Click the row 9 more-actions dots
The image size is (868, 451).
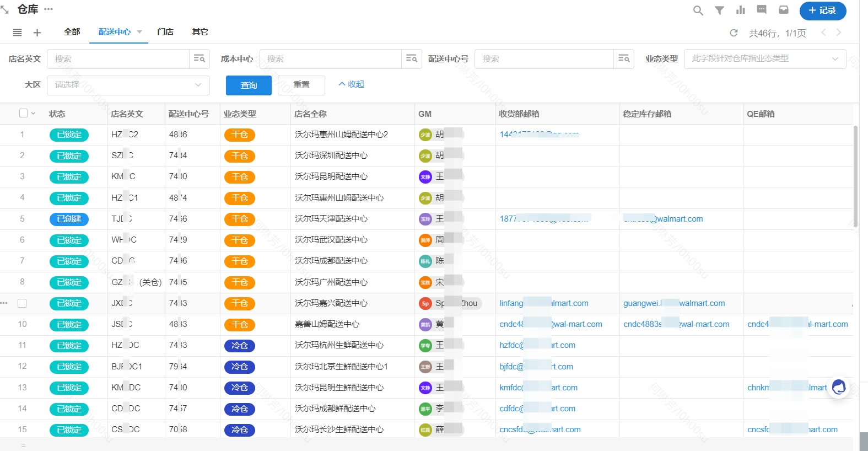(x=4, y=303)
